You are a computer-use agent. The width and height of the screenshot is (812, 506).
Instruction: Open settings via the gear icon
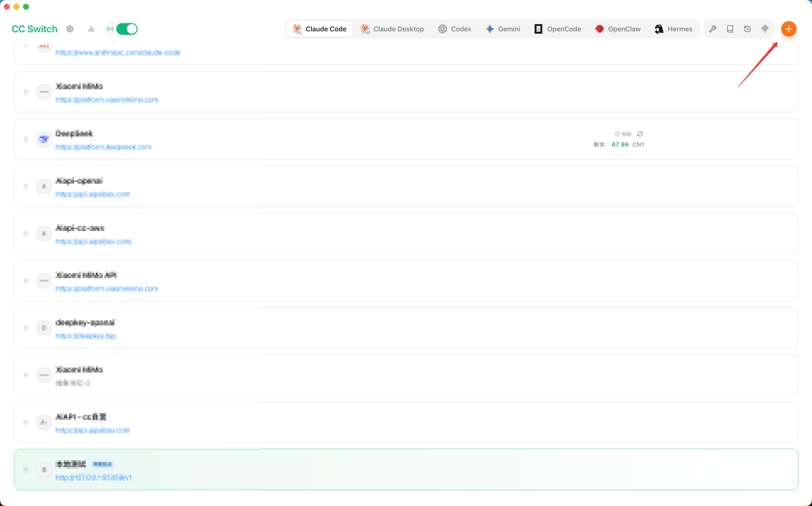[x=70, y=29]
